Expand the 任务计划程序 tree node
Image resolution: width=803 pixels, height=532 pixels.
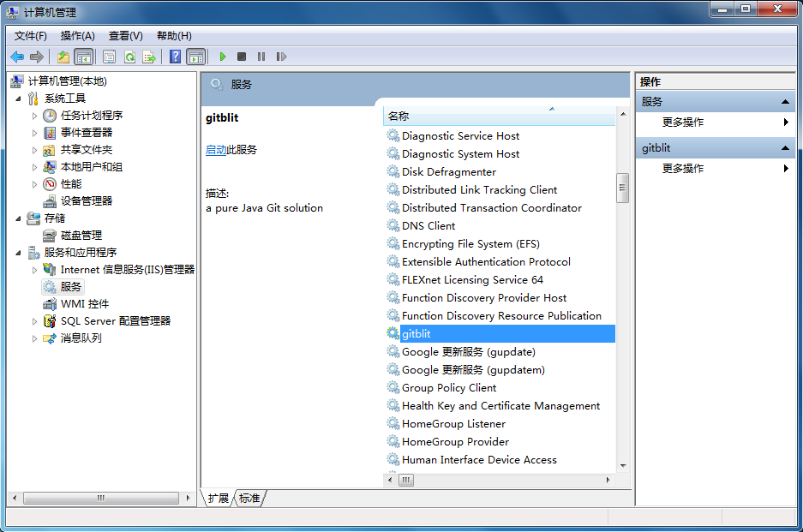(34, 116)
